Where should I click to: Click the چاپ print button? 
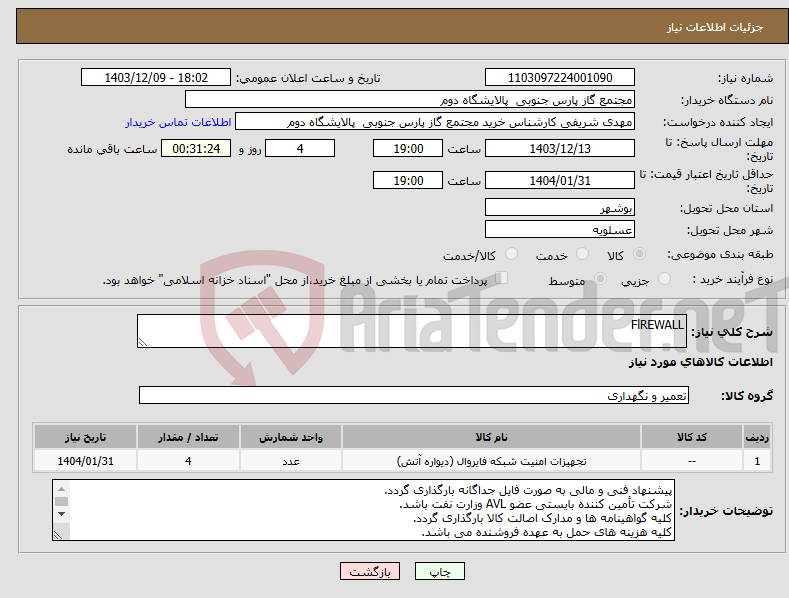[x=440, y=571]
